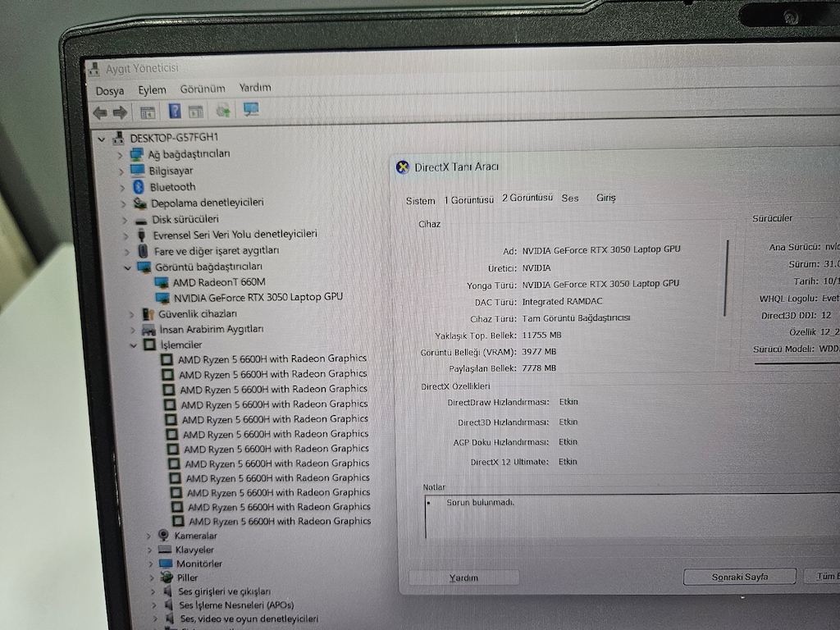The image size is (840, 630).
Task: Click the Integrated RAMDAC value
Action: tap(562, 302)
